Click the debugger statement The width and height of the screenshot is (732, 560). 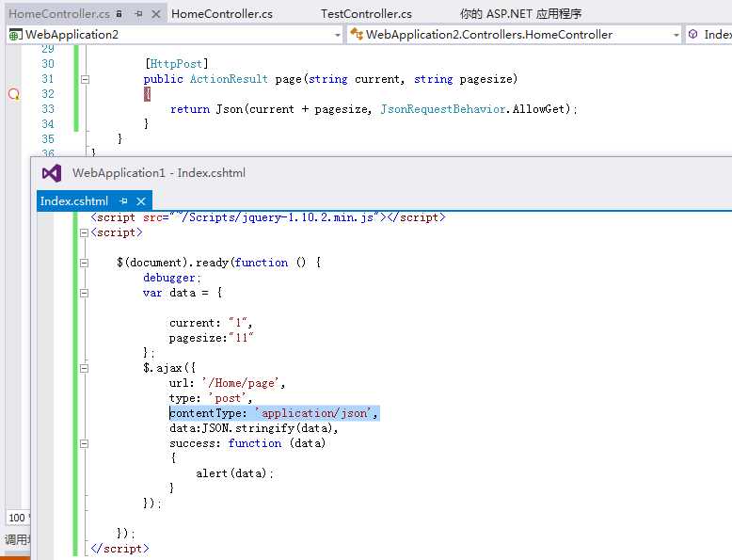172,278
